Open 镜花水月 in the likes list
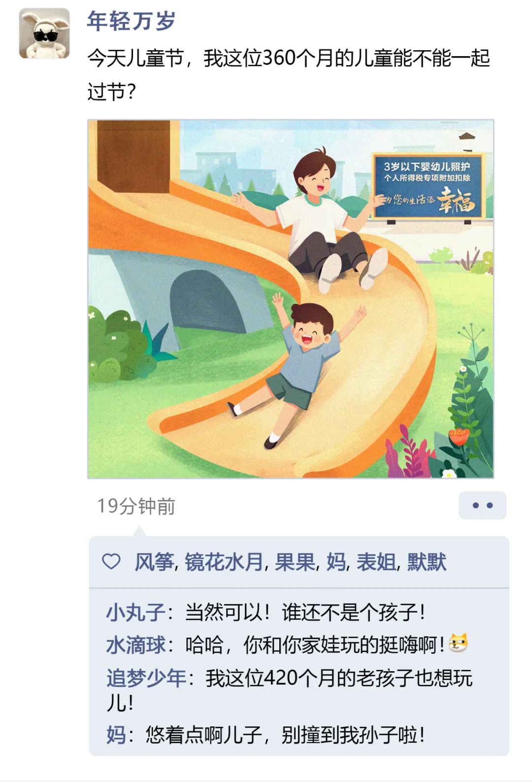The width and height of the screenshot is (532, 783). [224, 562]
